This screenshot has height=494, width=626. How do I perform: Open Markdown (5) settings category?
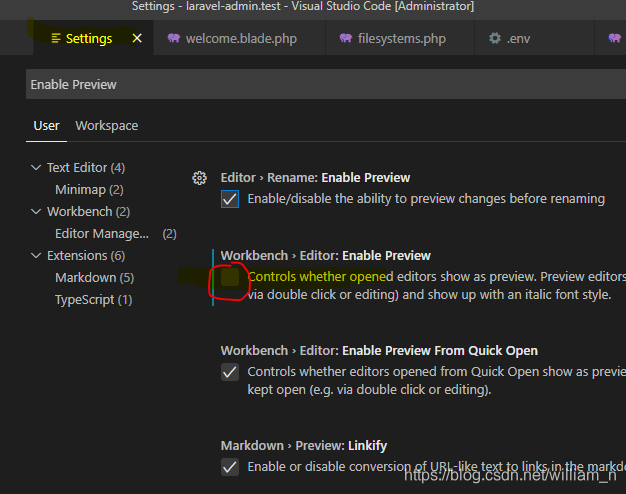click(x=94, y=278)
